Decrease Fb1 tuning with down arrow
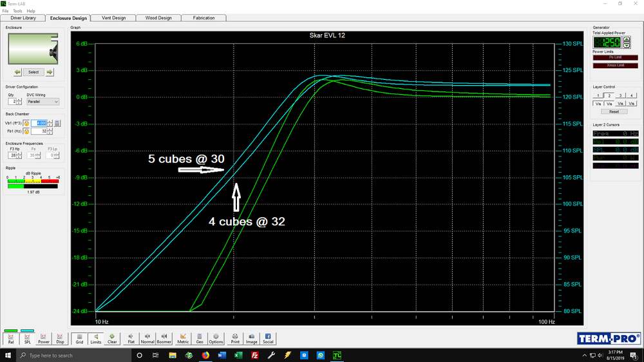Image resolution: width=644 pixels, height=362 pixels. pyautogui.click(x=50, y=133)
